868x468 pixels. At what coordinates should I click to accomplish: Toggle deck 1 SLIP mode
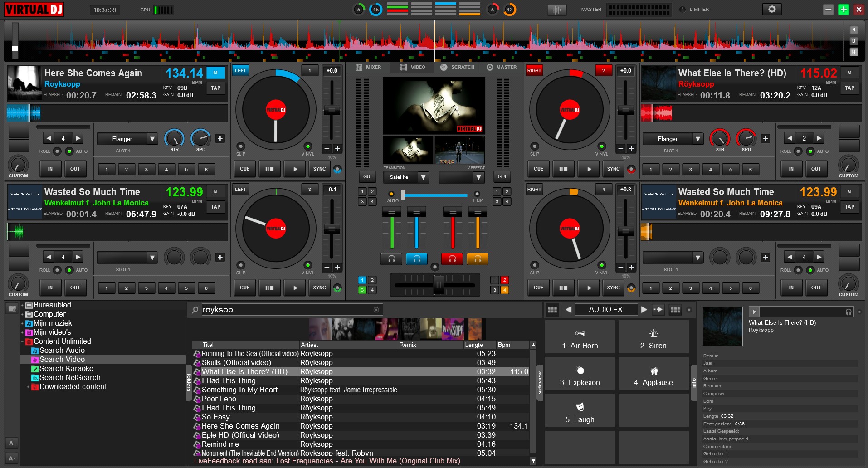[241, 146]
